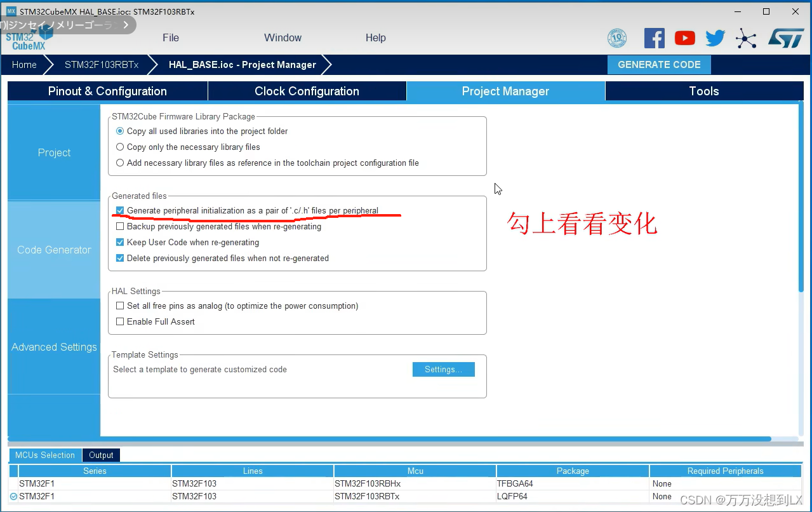Disable Keep User Code when re-generating

[x=120, y=242]
